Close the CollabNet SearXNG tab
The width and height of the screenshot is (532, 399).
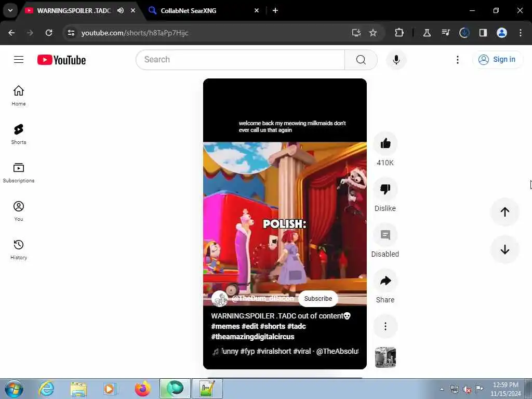(257, 10)
